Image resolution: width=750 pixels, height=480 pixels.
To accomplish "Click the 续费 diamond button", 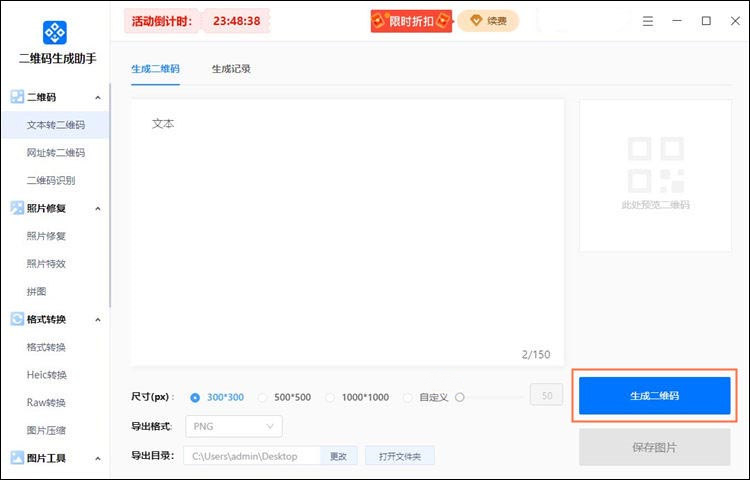I will click(488, 21).
